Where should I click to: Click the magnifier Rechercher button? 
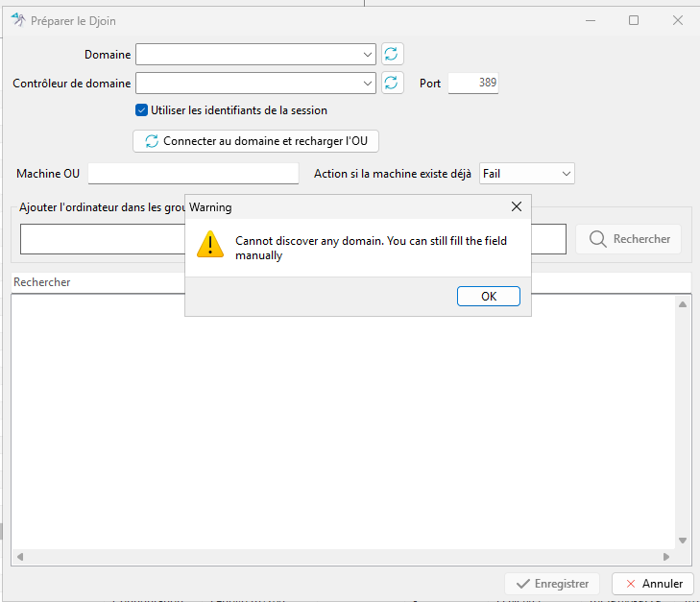coord(629,239)
